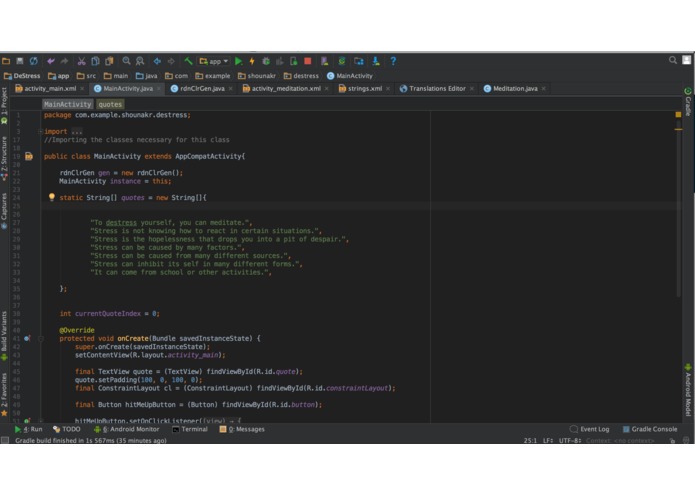Toggle the Project tool window

4,106
